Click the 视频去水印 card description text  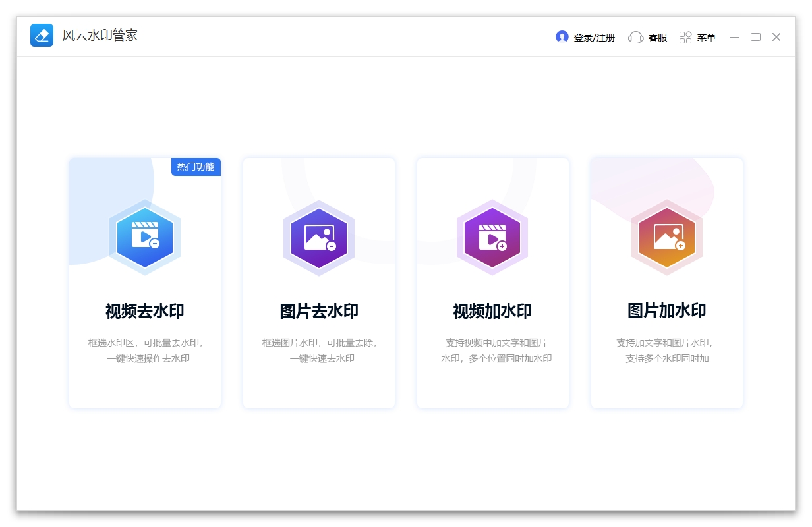tap(145, 350)
